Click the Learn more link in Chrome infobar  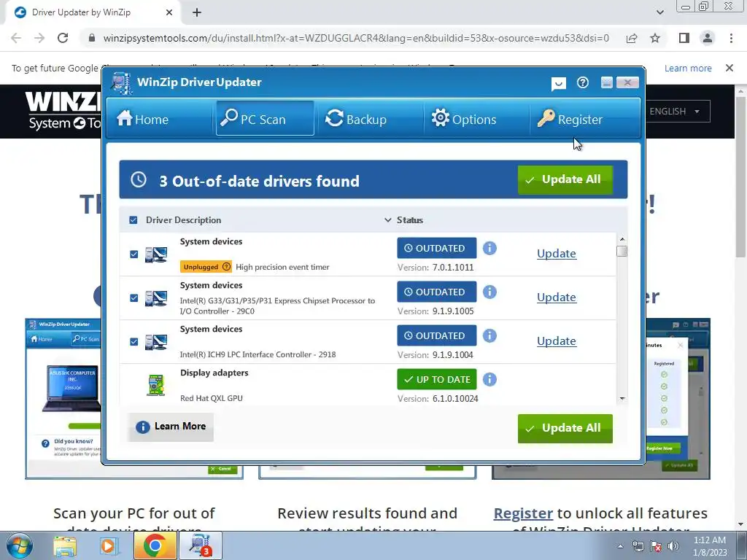[x=688, y=68]
